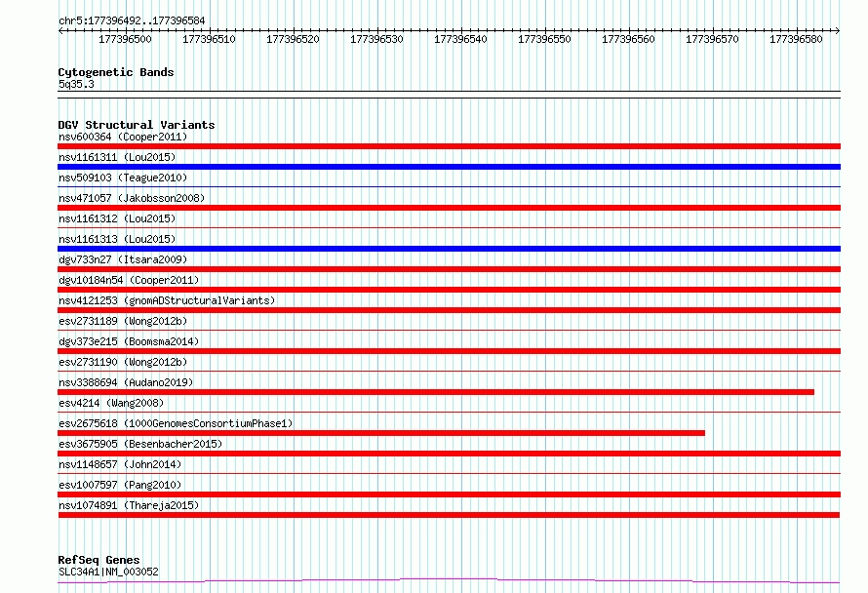The image size is (868, 593).
Task: Click the RefSeq Genes track heading
Action: click(x=99, y=560)
